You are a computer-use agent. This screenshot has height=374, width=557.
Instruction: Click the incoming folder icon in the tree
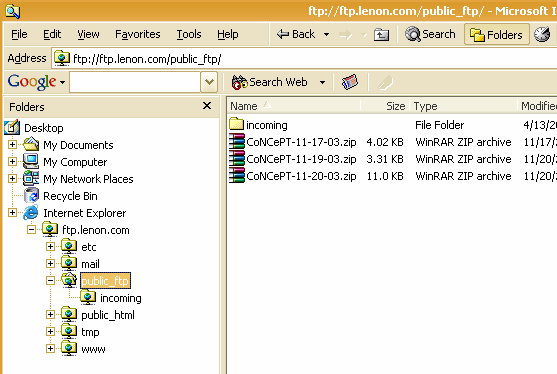coord(88,297)
